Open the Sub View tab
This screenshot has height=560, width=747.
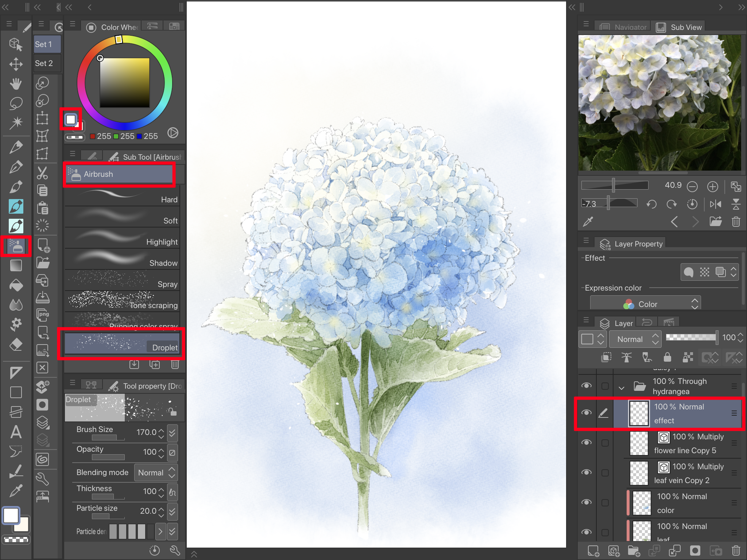click(x=679, y=27)
